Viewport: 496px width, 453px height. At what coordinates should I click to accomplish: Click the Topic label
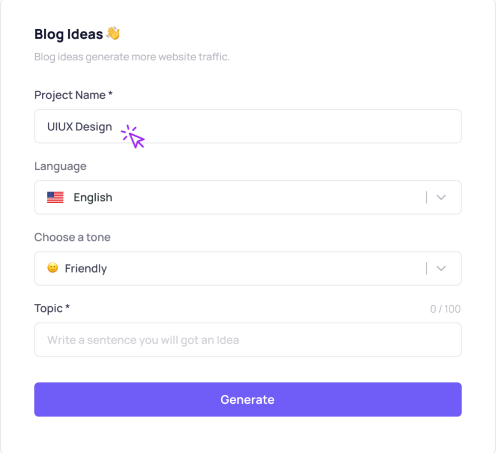point(52,308)
